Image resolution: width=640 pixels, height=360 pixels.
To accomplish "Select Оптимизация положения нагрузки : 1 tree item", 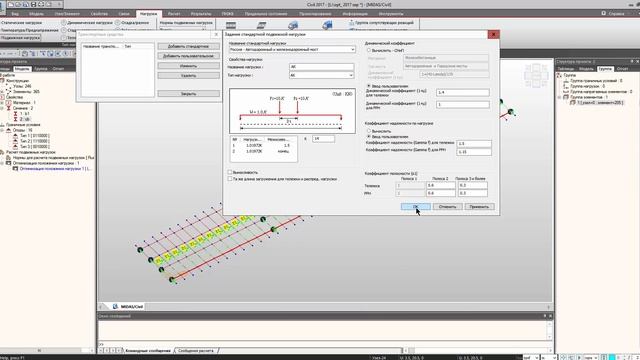I will 46,163.
